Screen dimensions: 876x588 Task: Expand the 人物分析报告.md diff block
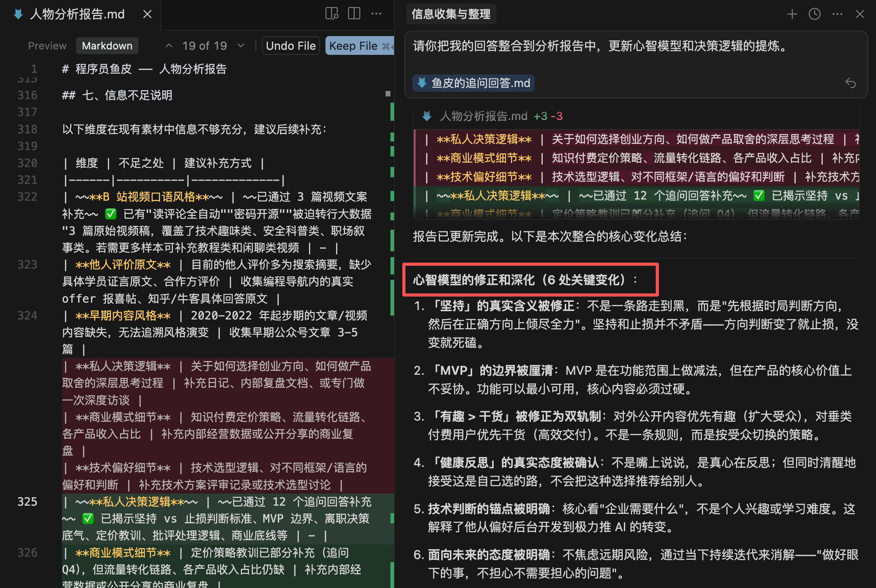click(x=483, y=116)
